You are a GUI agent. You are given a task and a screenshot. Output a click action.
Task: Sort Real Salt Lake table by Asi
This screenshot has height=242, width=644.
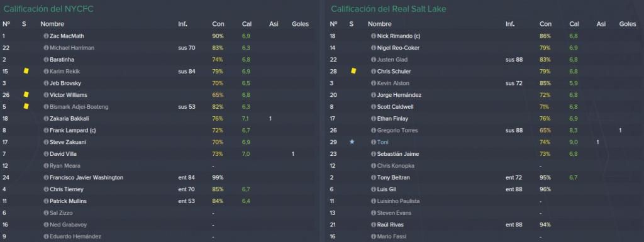pyautogui.click(x=601, y=24)
